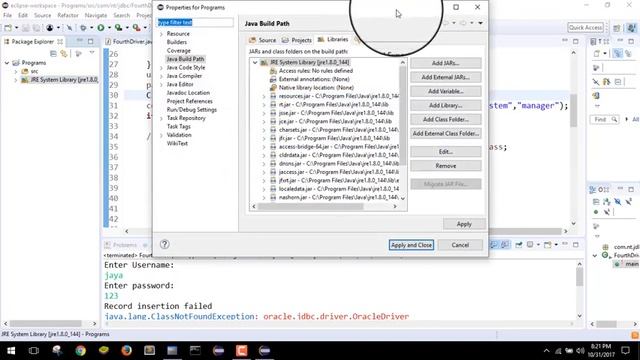
Task: Click Task View icon on taskbar
Action: click(x=34, y=350)
